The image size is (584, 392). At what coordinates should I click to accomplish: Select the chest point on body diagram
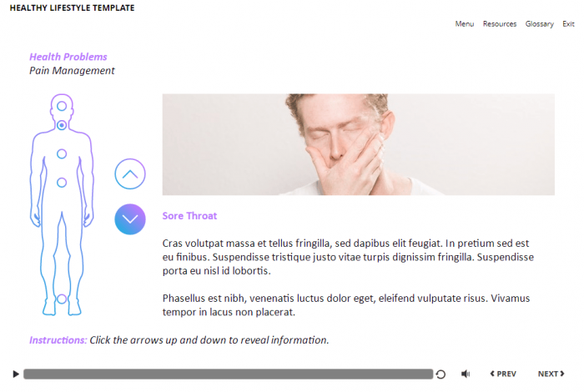[62, 153]
